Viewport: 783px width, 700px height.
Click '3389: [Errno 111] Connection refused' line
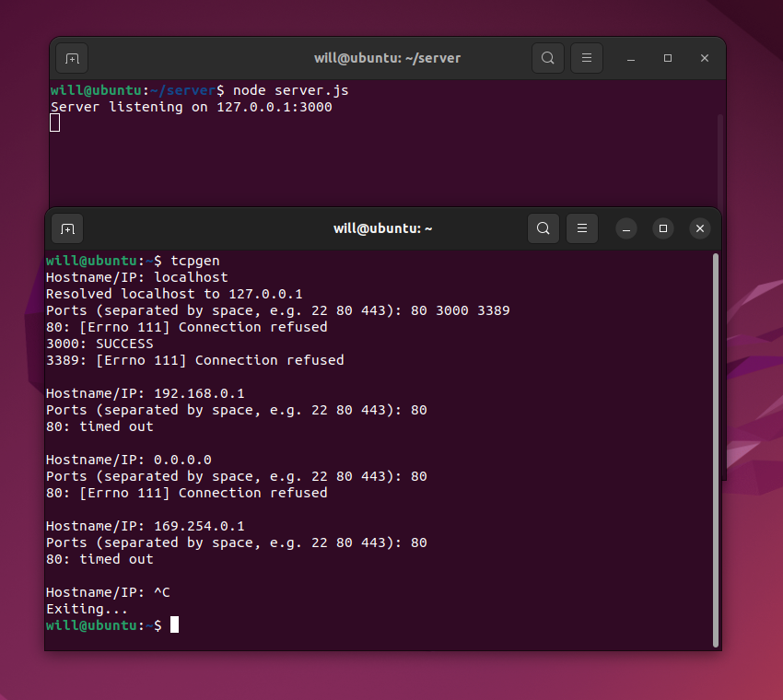pos(195,360)
